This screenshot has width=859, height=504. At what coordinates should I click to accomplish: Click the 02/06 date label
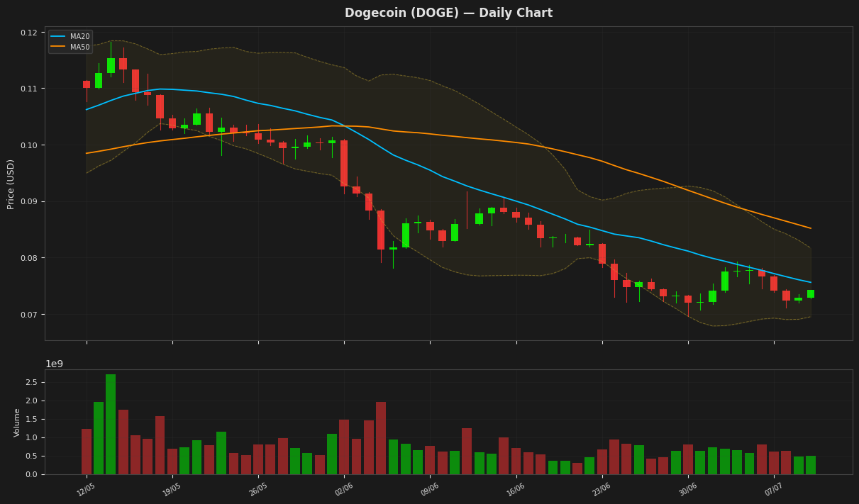[x=343, y=488]
